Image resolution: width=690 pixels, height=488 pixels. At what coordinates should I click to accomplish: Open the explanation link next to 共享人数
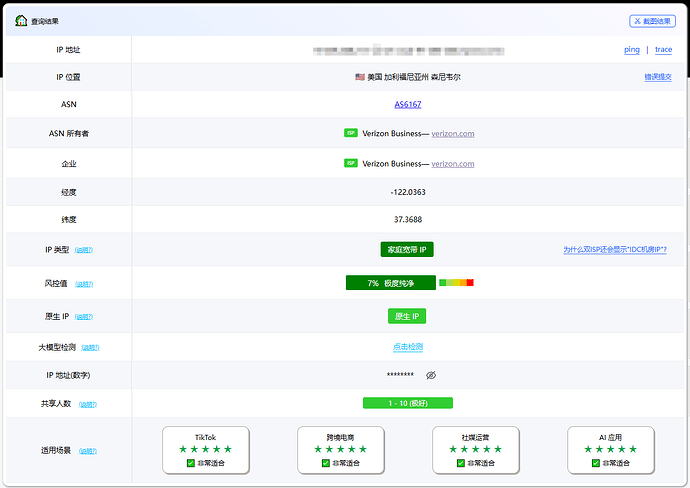tap(88, 404)
